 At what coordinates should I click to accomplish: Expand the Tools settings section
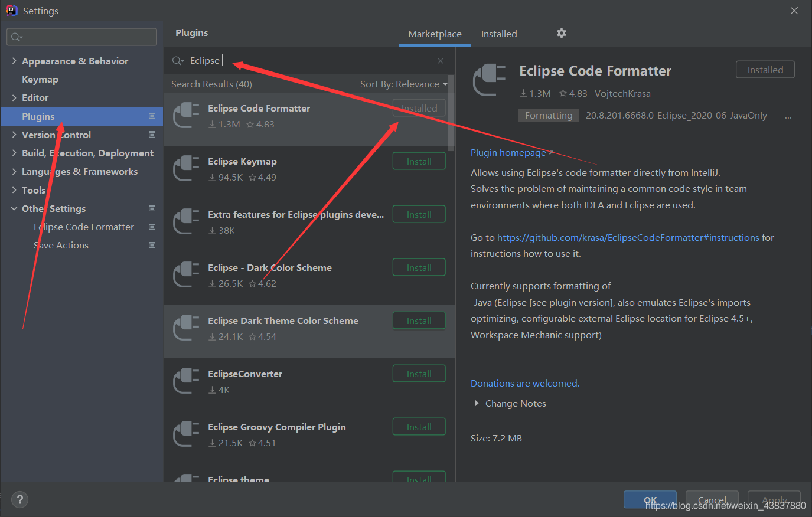[14, 190]
